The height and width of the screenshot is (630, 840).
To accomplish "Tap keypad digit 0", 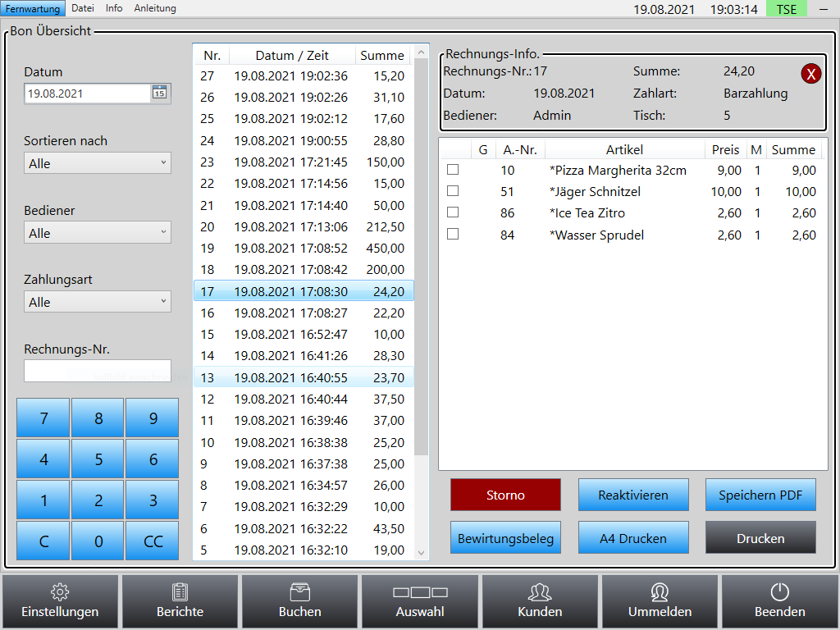I will (x=98, y=541).
